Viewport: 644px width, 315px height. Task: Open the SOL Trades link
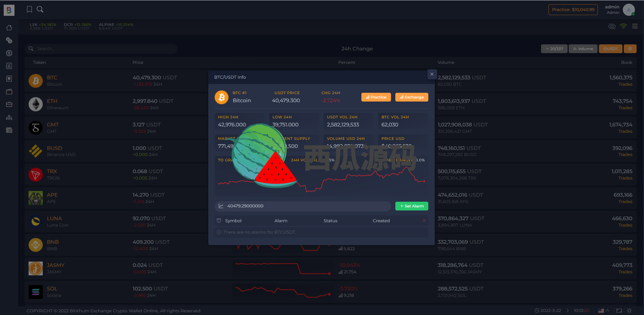625,296
